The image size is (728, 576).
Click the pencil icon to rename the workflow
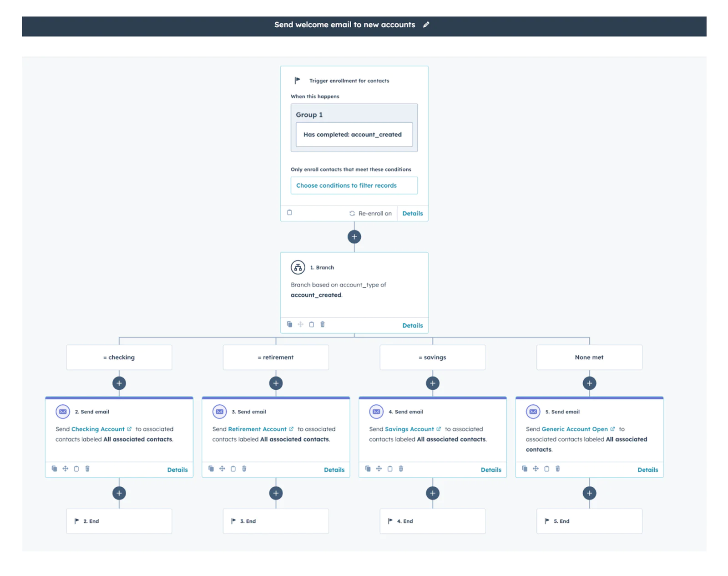pos(426,25)
